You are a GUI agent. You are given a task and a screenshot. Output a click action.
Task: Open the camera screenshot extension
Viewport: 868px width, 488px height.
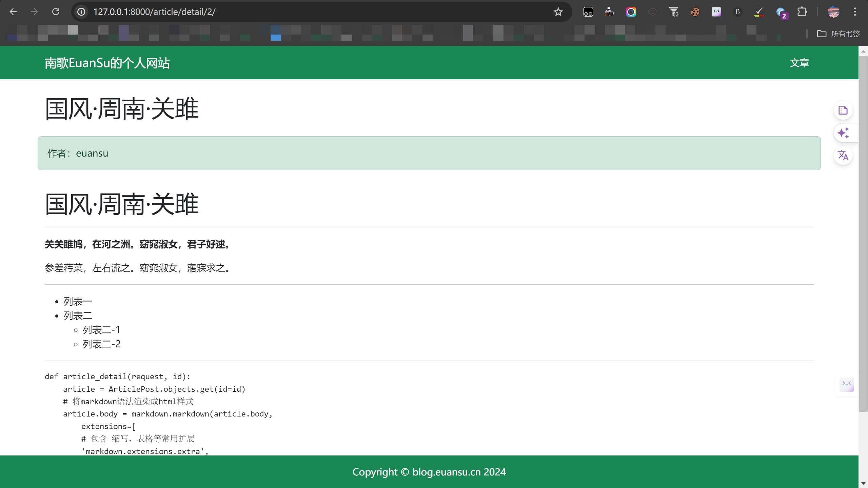[x=609, y=12]
